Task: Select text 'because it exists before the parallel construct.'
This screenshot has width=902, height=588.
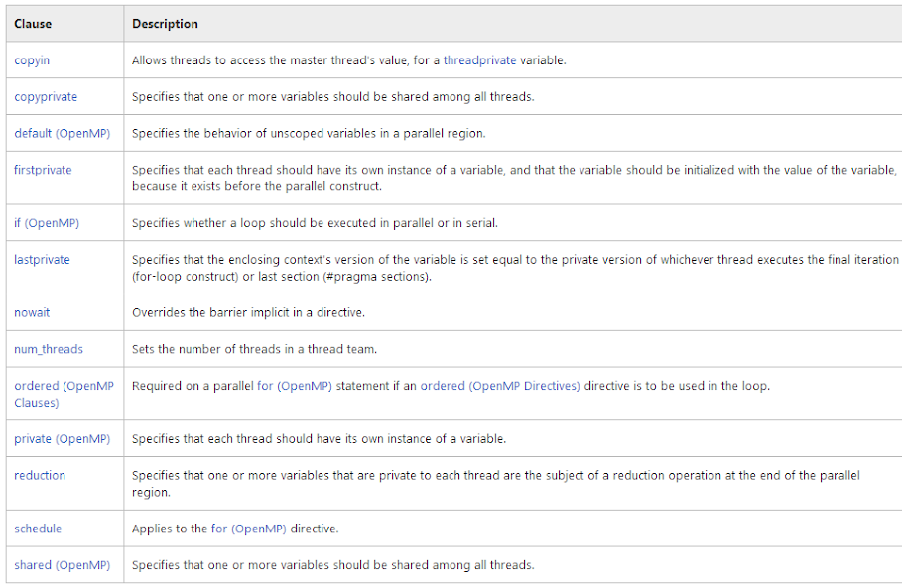Action: (257, 186)
